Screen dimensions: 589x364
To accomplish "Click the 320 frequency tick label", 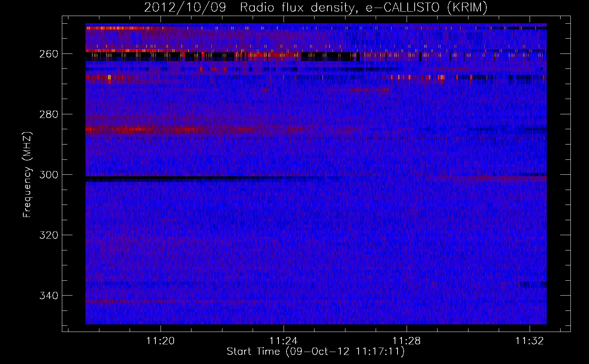I will [x=49, y=235].
